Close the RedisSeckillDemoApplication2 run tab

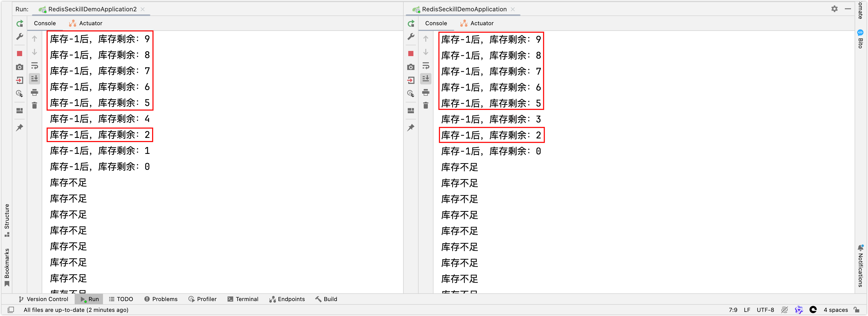tap(143, 10)
